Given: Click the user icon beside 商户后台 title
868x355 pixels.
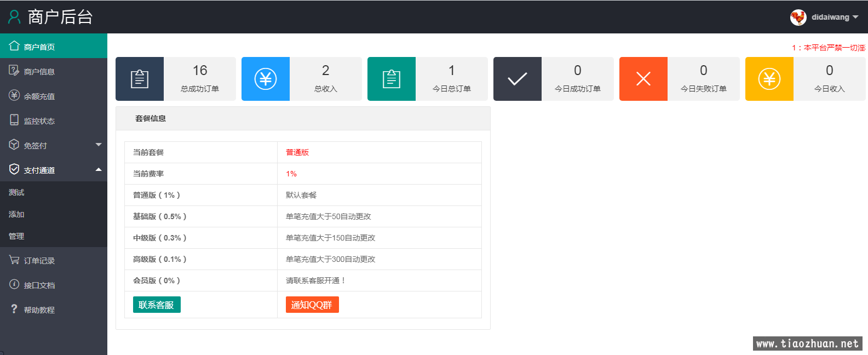Looking at the screenshot, I should (14, 17).
